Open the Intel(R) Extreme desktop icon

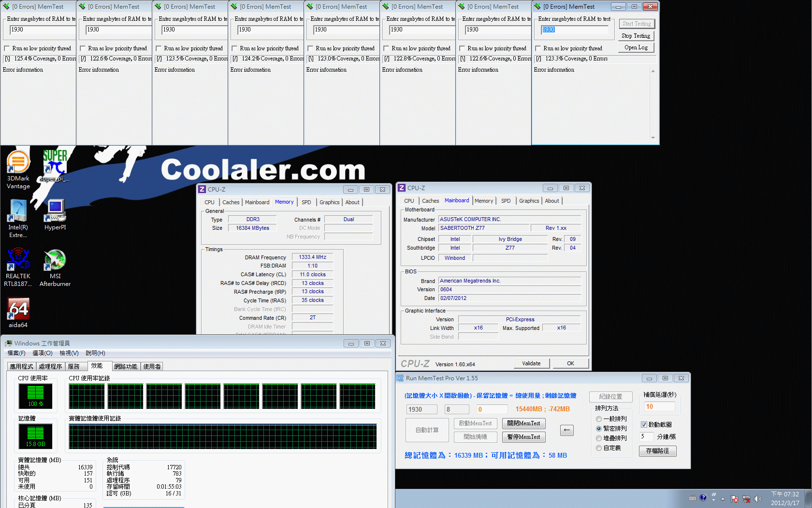(18, 219)
